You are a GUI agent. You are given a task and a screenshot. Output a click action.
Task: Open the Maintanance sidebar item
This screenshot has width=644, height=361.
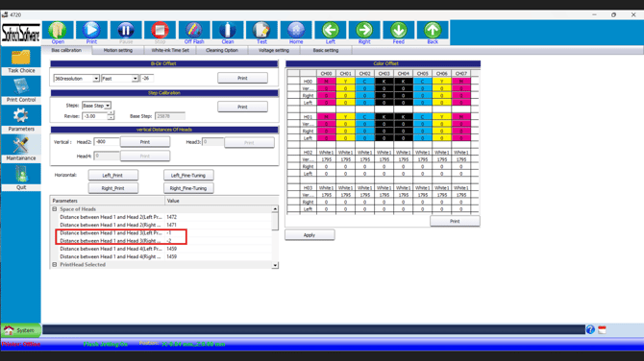(21, 148)
